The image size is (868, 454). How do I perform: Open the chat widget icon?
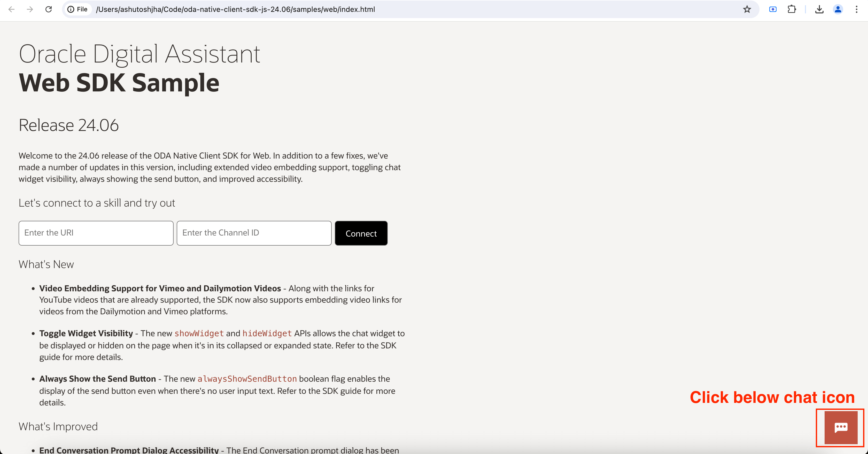click(x=841, y=427)
